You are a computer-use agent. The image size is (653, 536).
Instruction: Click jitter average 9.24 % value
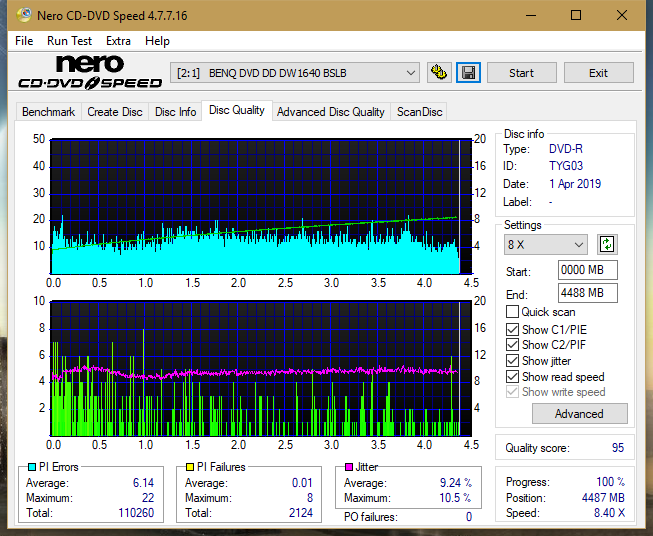coord(456,483)
